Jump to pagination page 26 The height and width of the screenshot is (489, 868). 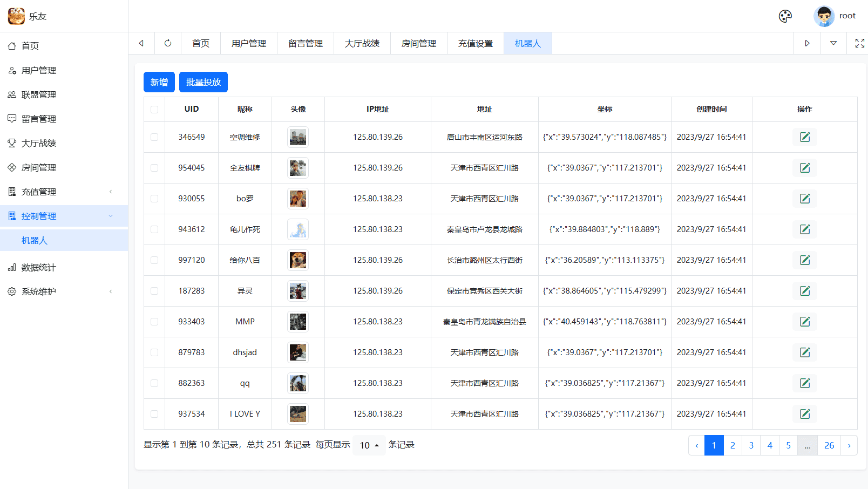(830, 445)
